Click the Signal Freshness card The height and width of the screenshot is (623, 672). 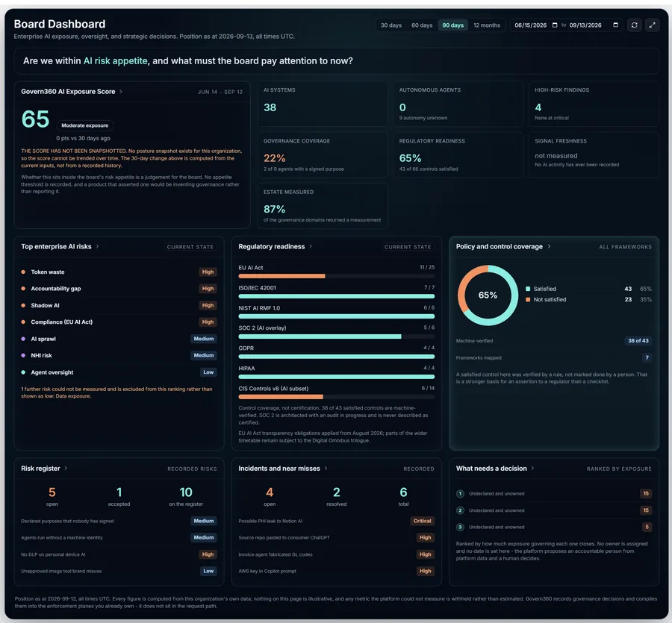pos(594,155)
